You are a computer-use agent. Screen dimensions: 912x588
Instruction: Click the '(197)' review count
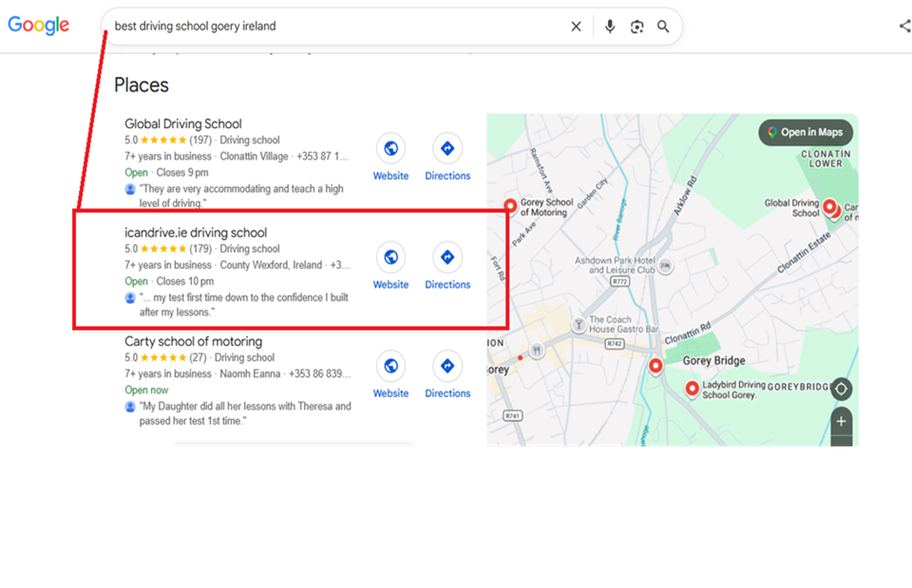[x=200, y=141]
